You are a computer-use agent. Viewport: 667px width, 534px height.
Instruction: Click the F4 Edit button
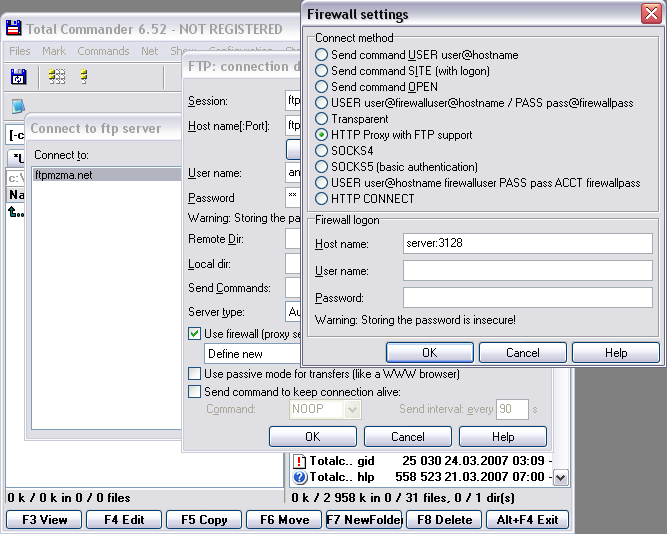click(x=124, y=520)
